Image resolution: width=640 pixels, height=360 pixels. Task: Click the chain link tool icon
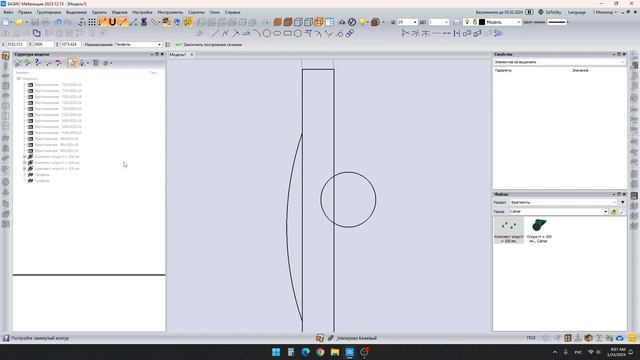[350, 33]
